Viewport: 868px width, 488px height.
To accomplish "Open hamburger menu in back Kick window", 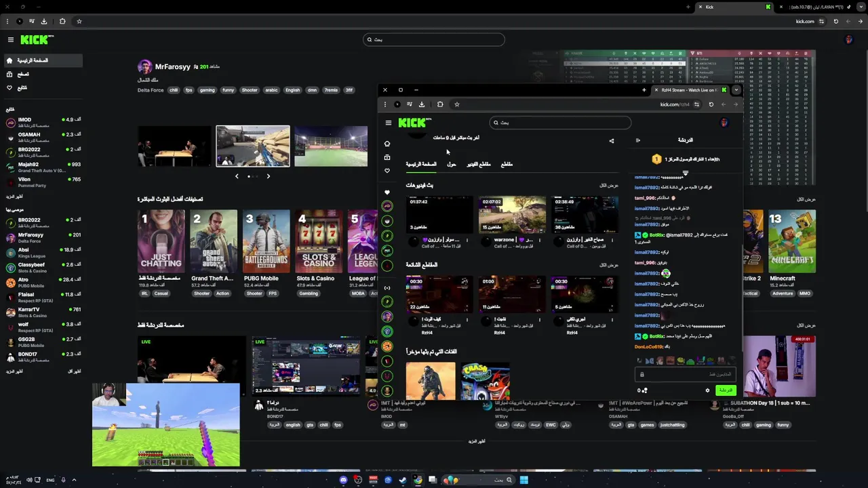I will [x=10, y=40].
